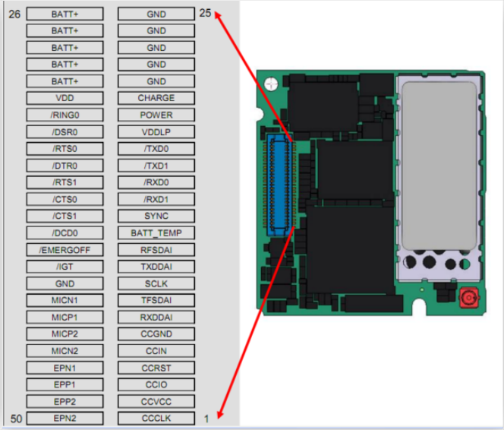
Task: Click the /DCD0 pin box
Action: pos(65,232)
